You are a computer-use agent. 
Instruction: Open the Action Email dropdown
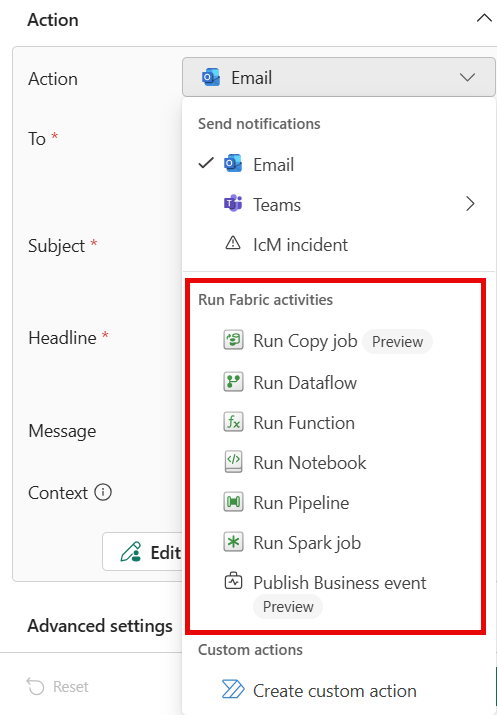pyautogui.click(x=339, y=77)
